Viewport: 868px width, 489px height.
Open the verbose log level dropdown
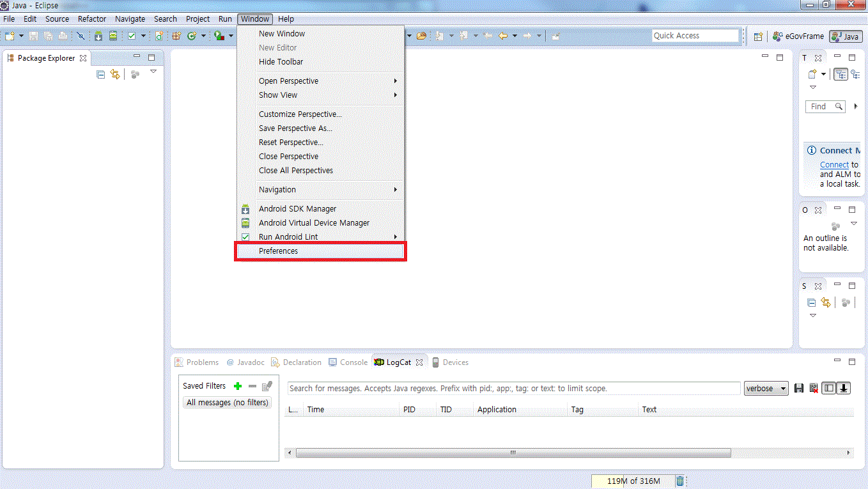pos(766,389)
